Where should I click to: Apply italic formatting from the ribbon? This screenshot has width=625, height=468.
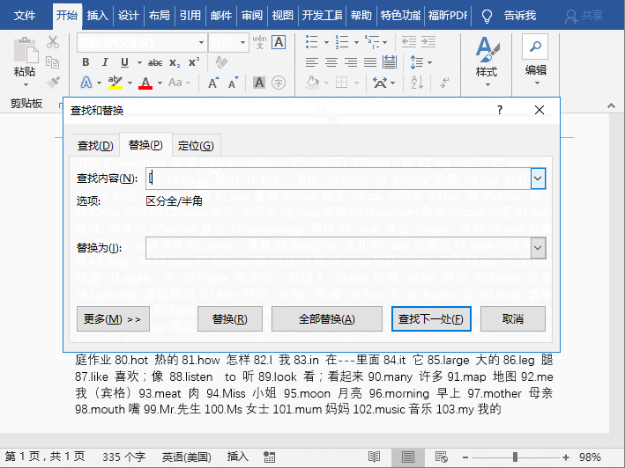pos(105,62)
